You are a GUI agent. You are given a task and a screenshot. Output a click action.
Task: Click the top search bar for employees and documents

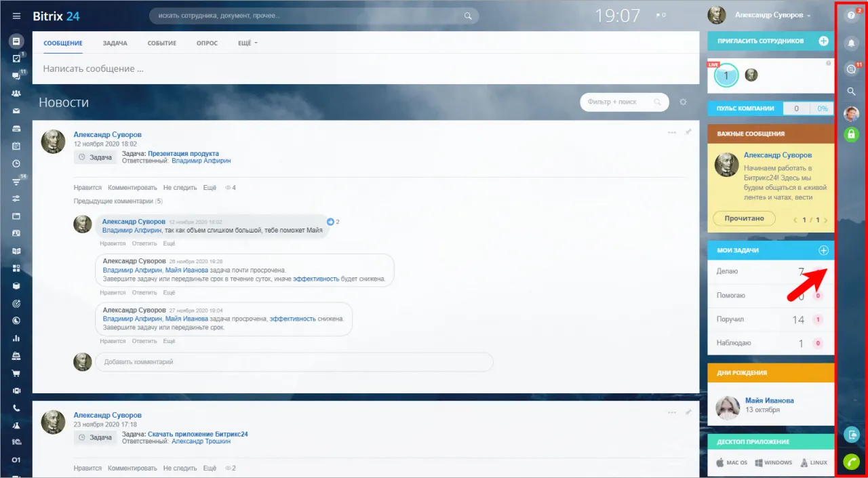(314, 15)
